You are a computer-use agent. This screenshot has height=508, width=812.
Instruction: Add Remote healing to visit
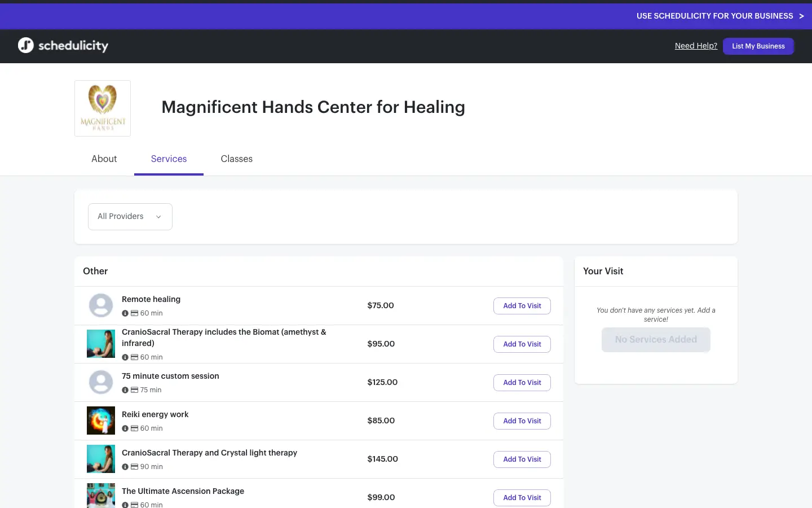click(x=522, y=306)
